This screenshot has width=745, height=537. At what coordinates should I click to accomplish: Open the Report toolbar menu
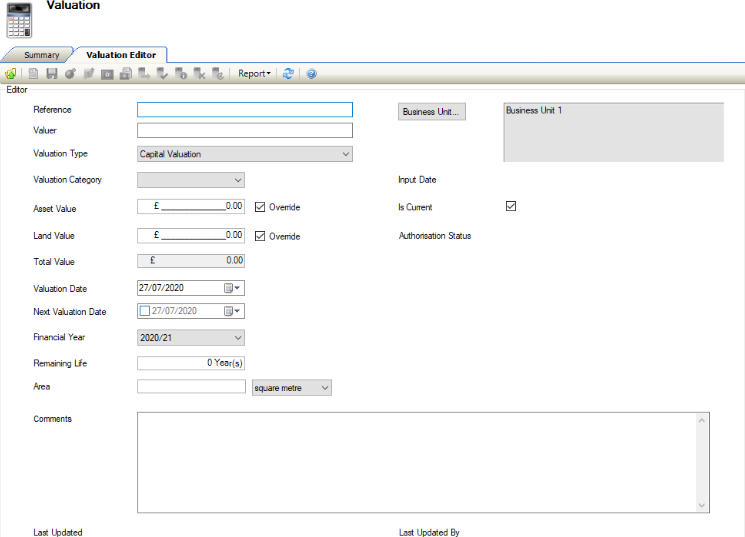(254, 74)
